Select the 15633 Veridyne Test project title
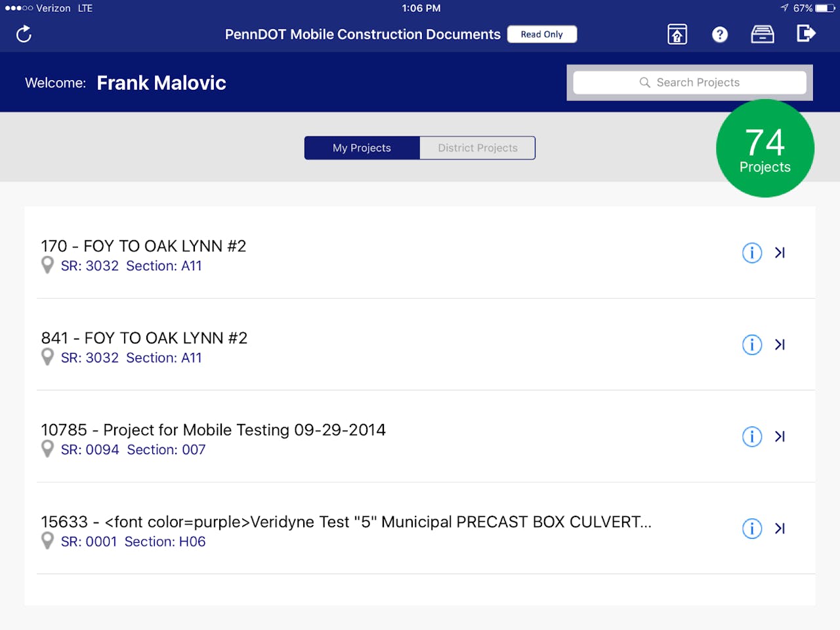The height and width of the screenshot is (630, 840). (346, 522)
